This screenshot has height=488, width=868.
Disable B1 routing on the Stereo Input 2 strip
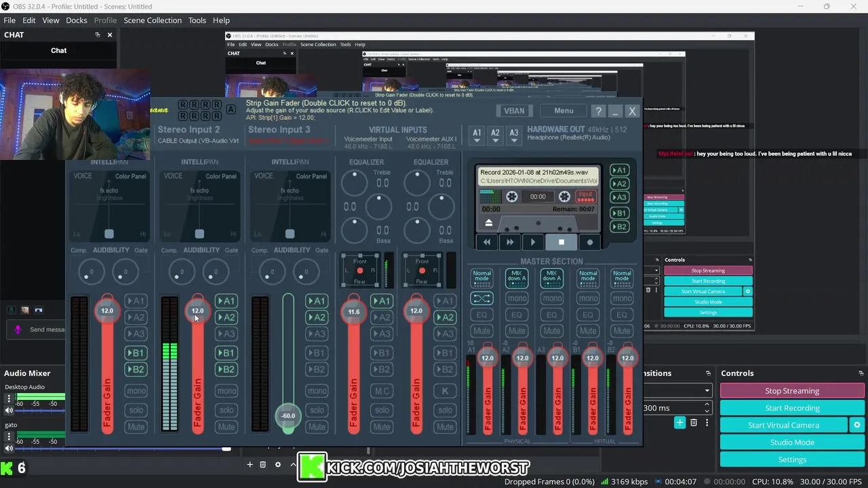pyautogui.click(x=226, y=352)
